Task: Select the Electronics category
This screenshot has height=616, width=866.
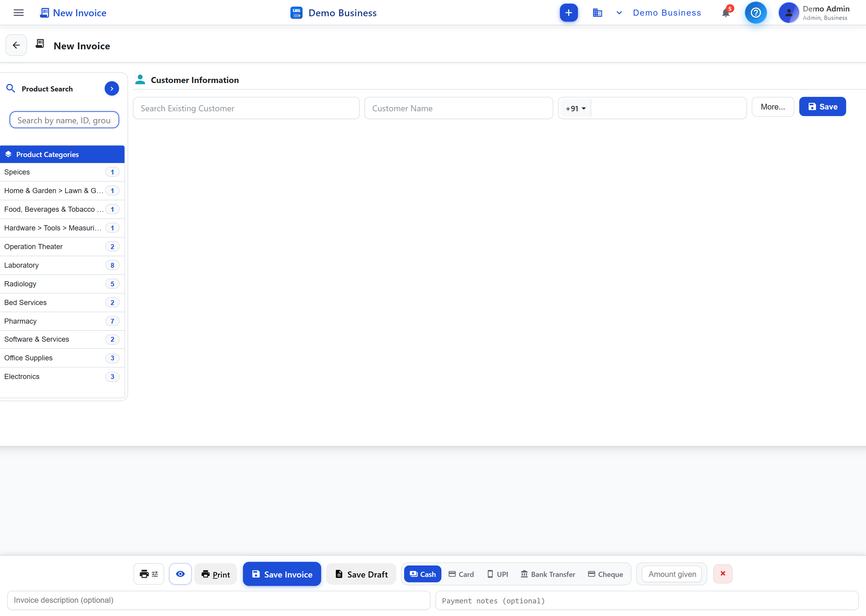Action: tap(62, 377)
